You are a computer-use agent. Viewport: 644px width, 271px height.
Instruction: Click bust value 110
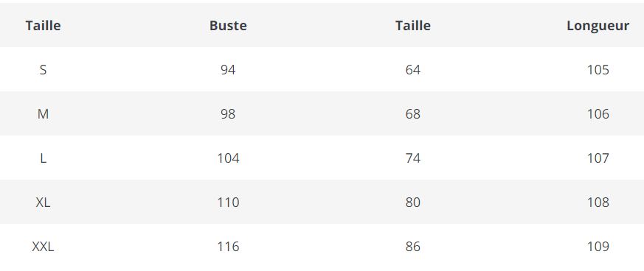tap(228, 203)
